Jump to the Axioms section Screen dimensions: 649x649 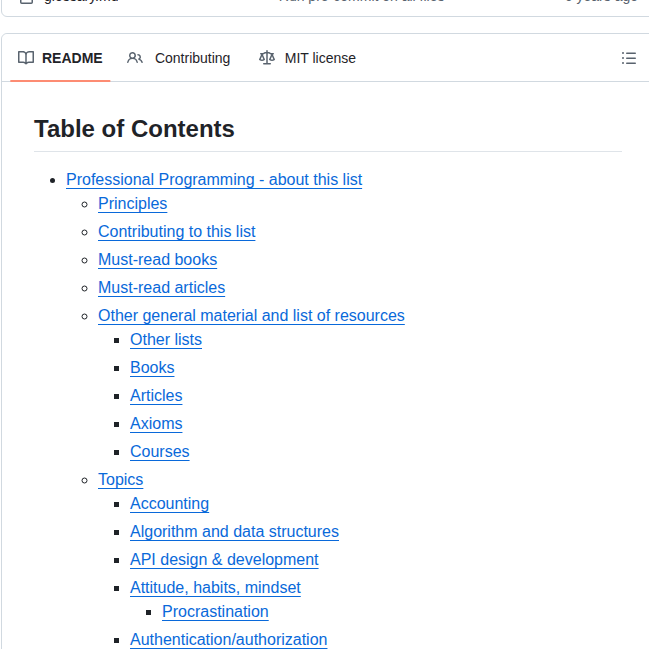pos(156,424)
